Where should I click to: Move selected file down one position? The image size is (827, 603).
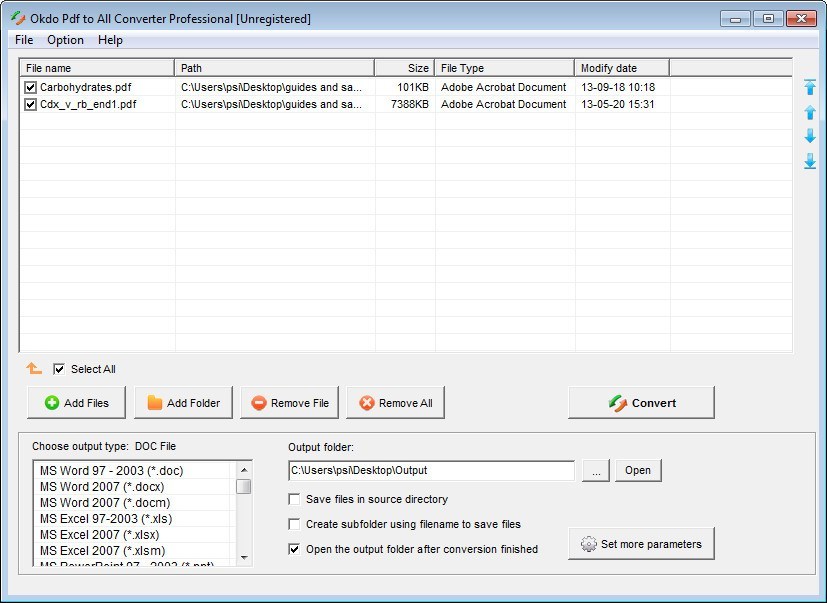point(810,136)
